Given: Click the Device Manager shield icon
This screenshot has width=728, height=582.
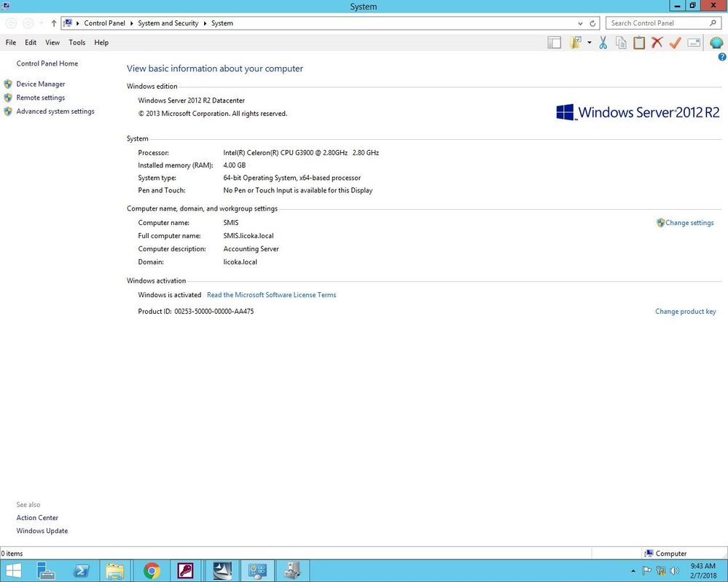Looking at the screenshot, I should (x=8, y=84).
